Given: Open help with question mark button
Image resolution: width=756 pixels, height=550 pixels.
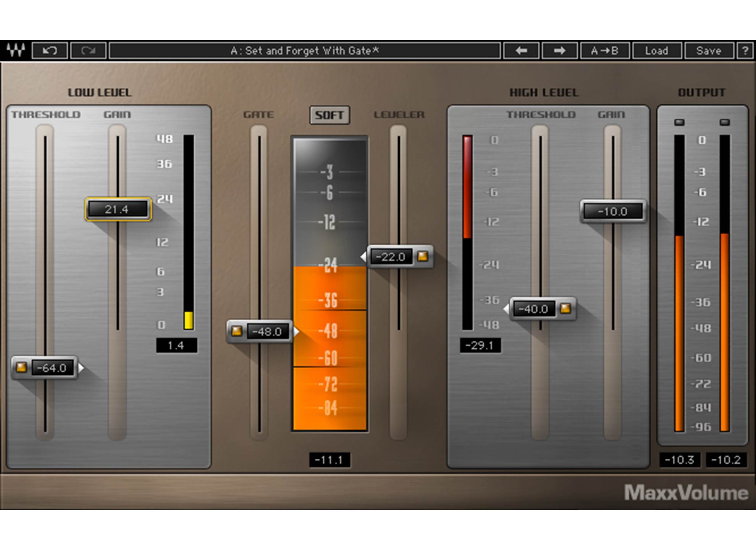Looking at the screenshot, I should coord(745,50).
